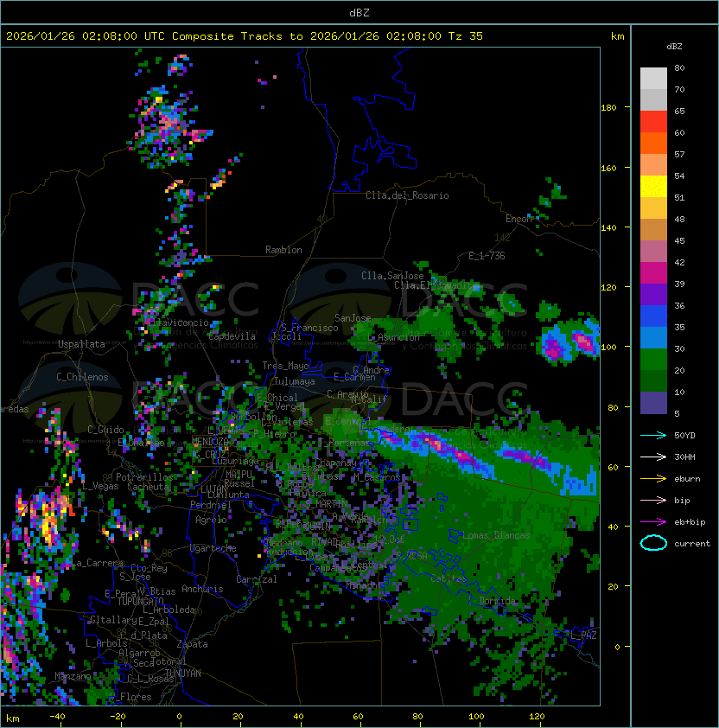The image size is (719, 728).
Task: Pick the magenta dBZ legend swatch
Action: click(x=653, y=273)
